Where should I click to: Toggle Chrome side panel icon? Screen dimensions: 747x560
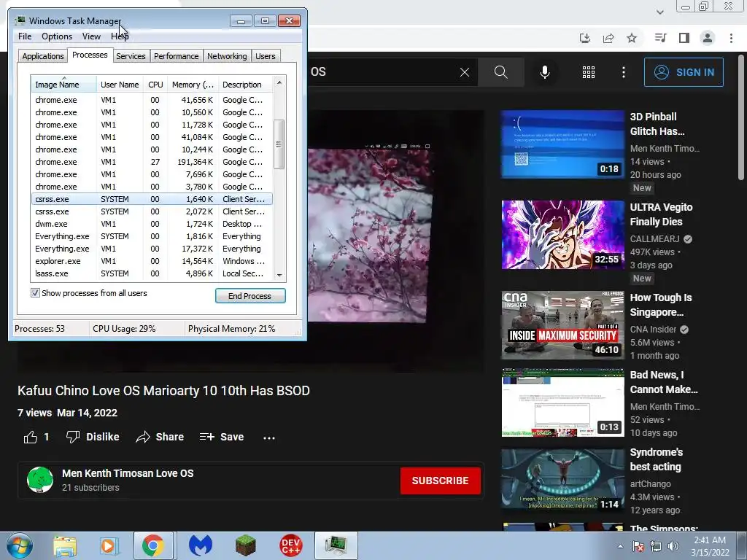click(x=684, y=38)
